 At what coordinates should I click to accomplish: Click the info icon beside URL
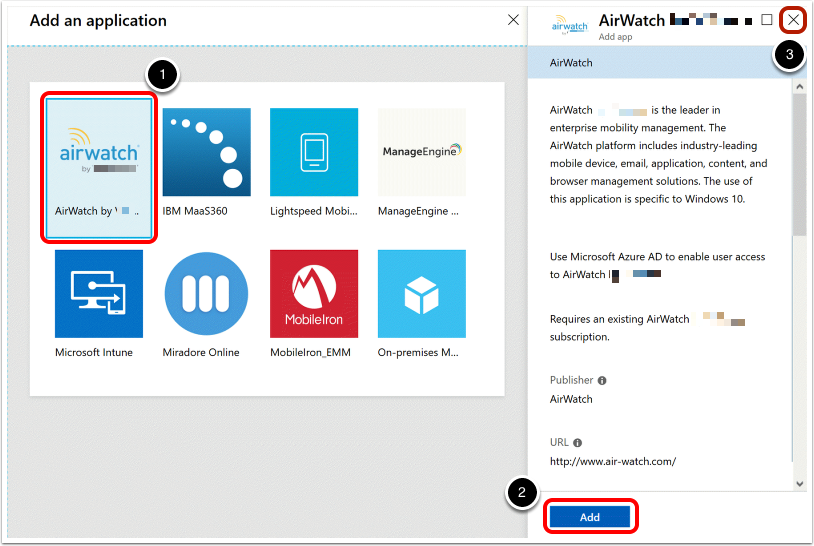[578, 443]
